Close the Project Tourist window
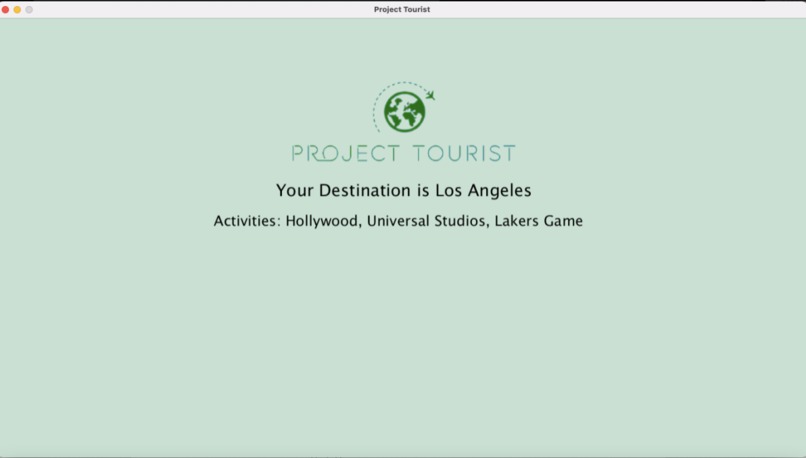806x458 pixels. click(x=5, y=9)
